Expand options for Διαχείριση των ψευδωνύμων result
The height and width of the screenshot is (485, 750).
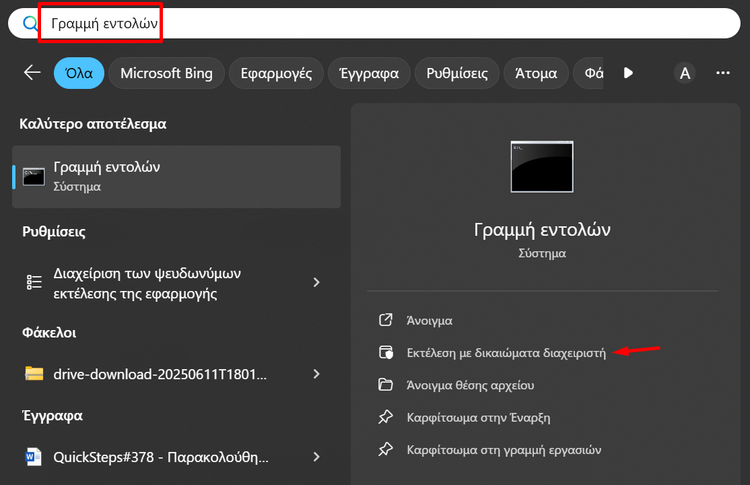(317, 283)
